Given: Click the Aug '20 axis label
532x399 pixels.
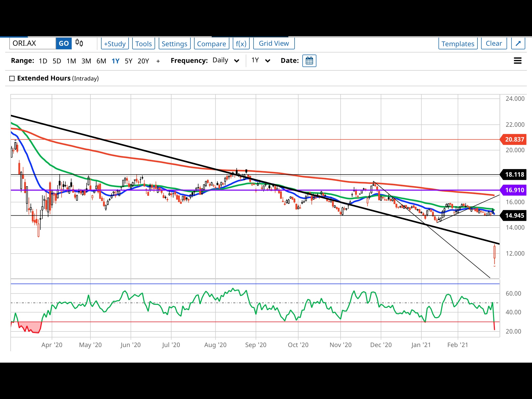Looking at the screenshot, I should 215,345.
